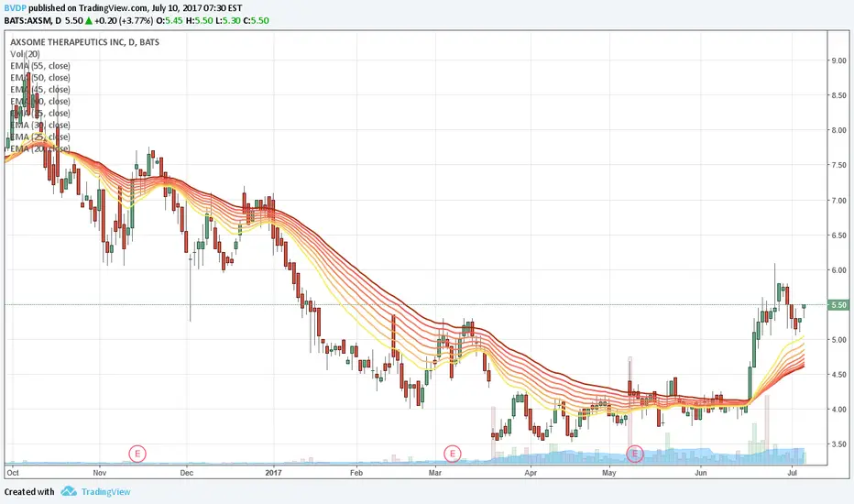Screen dimensions: 854x504
Task: Click the green up-triangle price change icon
Action: 88,21
